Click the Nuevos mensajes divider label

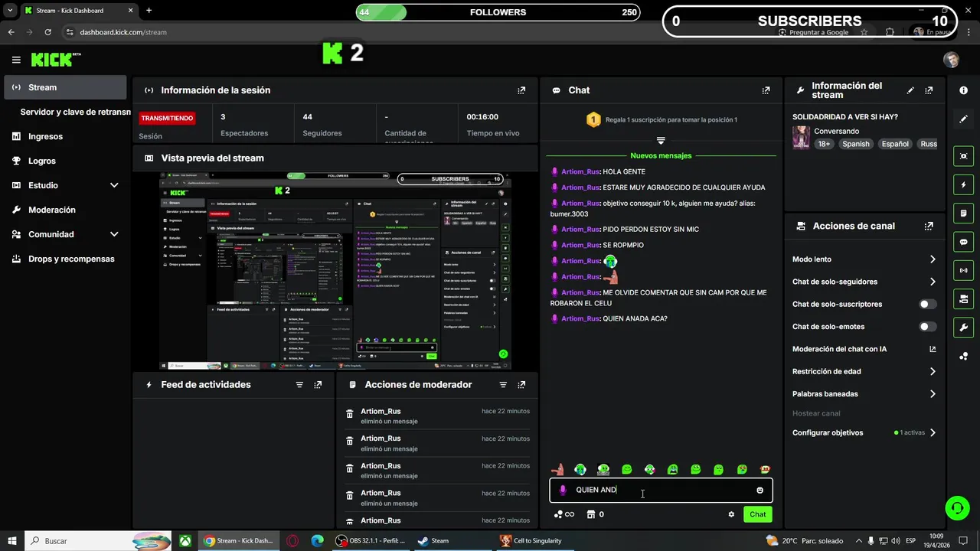661,156
